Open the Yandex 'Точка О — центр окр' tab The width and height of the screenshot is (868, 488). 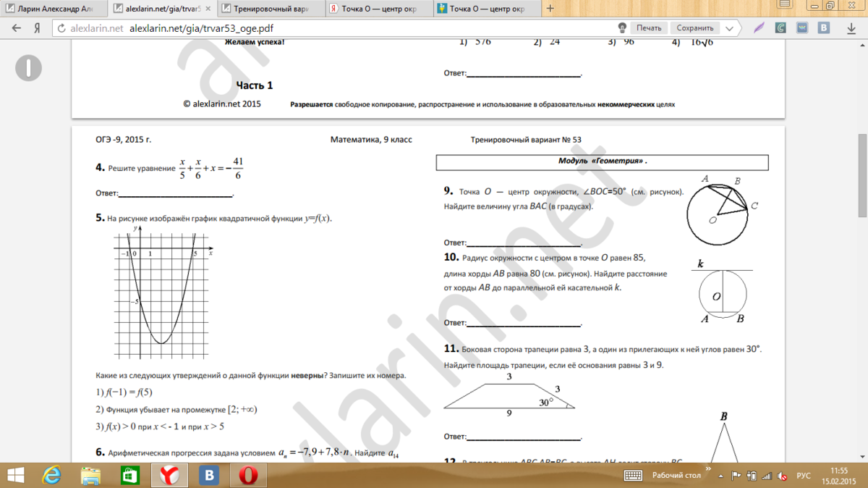pyautogui.click(x=378, y=9)
